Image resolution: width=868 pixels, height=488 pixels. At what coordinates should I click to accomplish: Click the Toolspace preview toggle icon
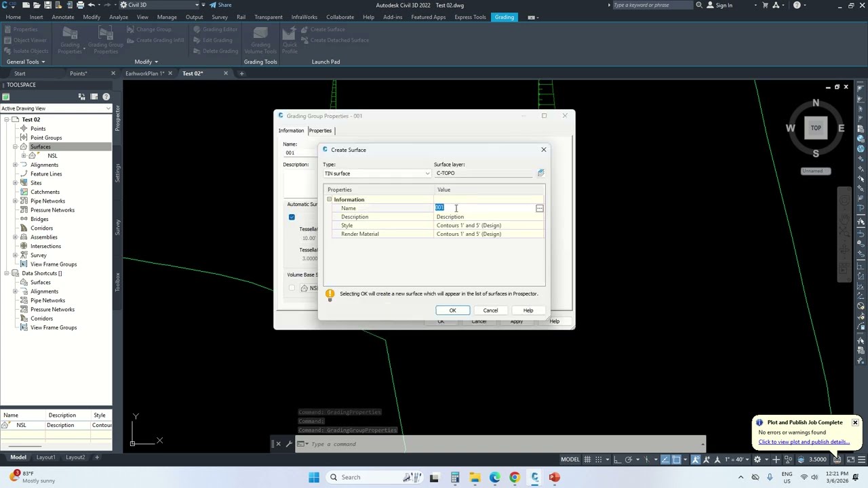coord(82,97)
